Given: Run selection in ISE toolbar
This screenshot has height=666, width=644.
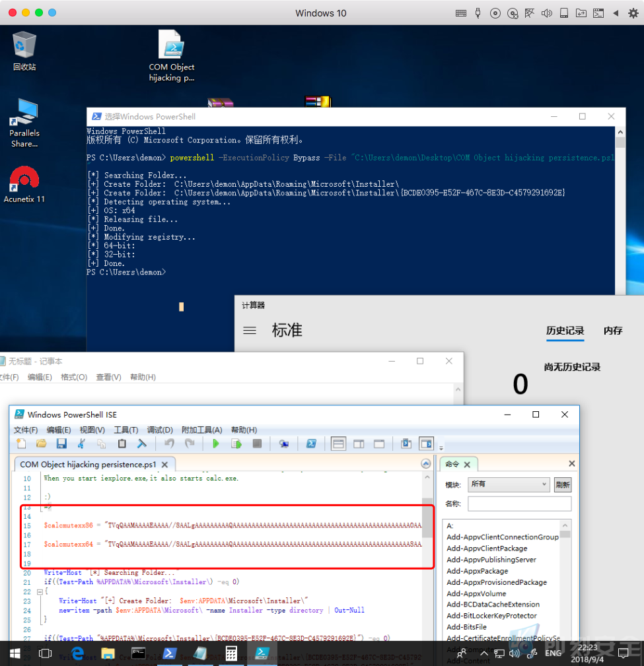Looking at the screenshot, I should click(x=236, y=444).
